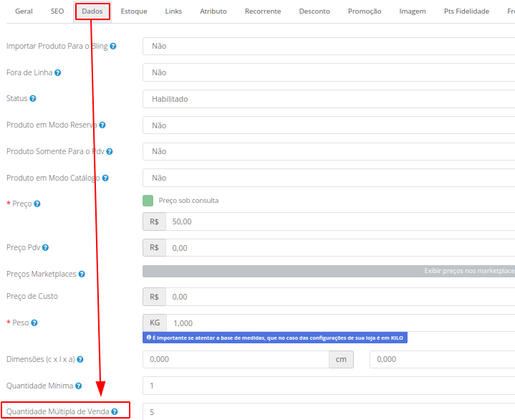The image size is (515, 420).
Task: Open help icon next to Preço label
Action: 37,204
